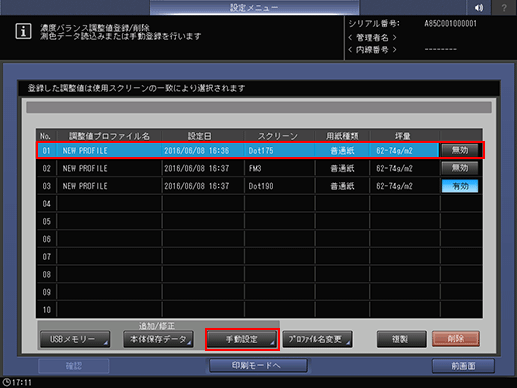Click 普通紙 paper type in row 02
This screenshot has width=517, height=388.
click(x=342, y=168)
